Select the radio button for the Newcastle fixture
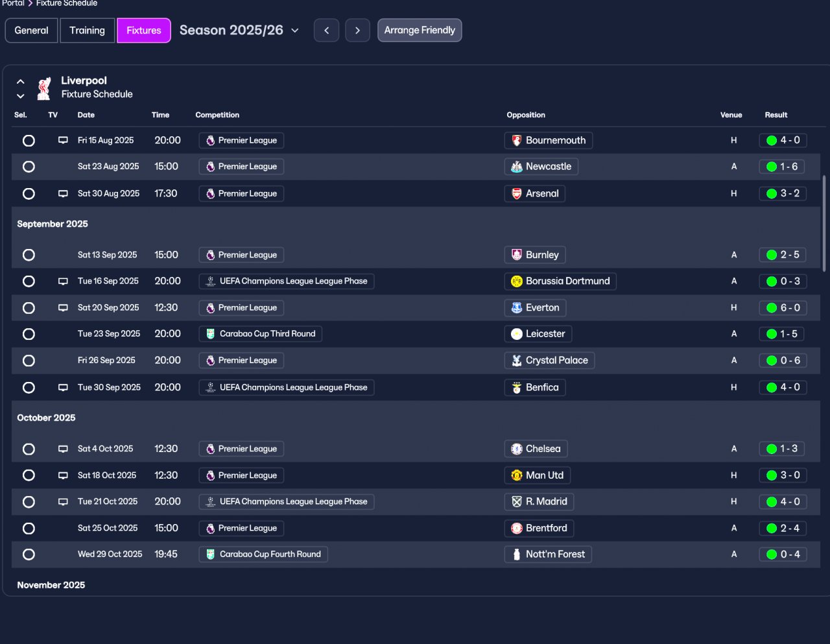This screenshot has width=830, height=644. pos(29,167)
